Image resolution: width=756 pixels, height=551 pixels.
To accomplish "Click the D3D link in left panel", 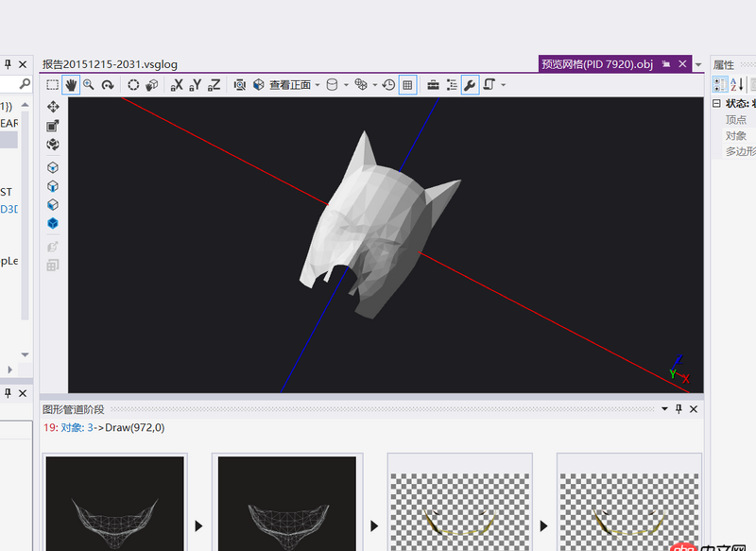I will coord(9,209).
